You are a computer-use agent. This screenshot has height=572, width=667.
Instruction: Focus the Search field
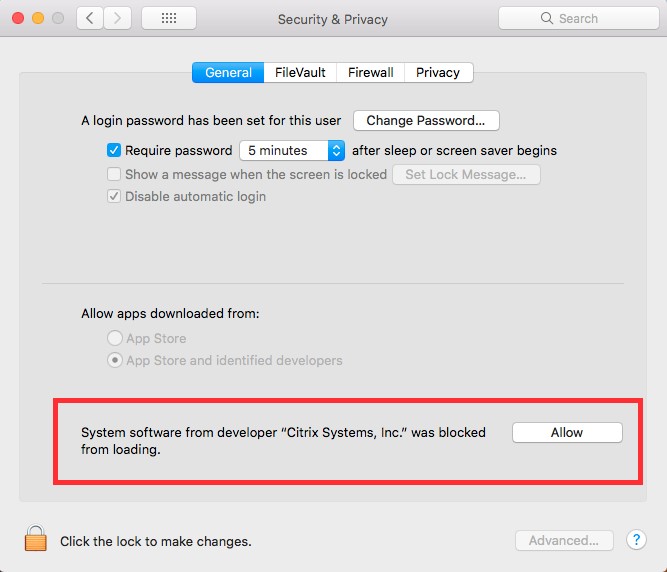click(579, 18)
